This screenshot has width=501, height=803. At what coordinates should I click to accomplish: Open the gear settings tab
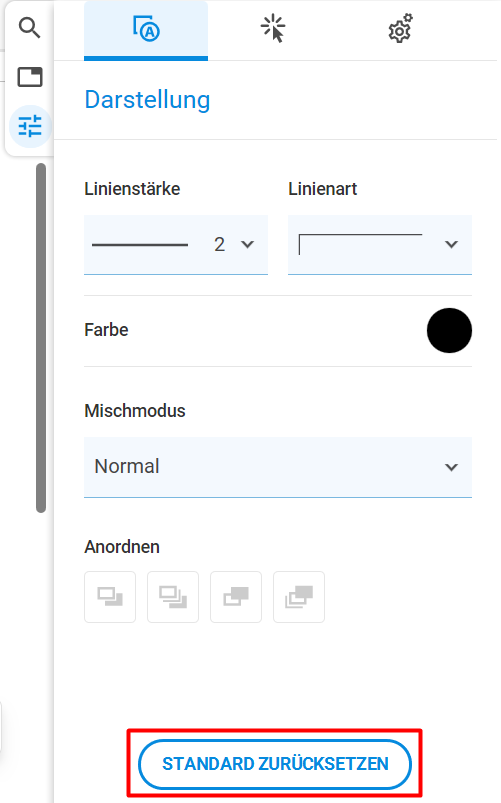click(x=400, y=29)
